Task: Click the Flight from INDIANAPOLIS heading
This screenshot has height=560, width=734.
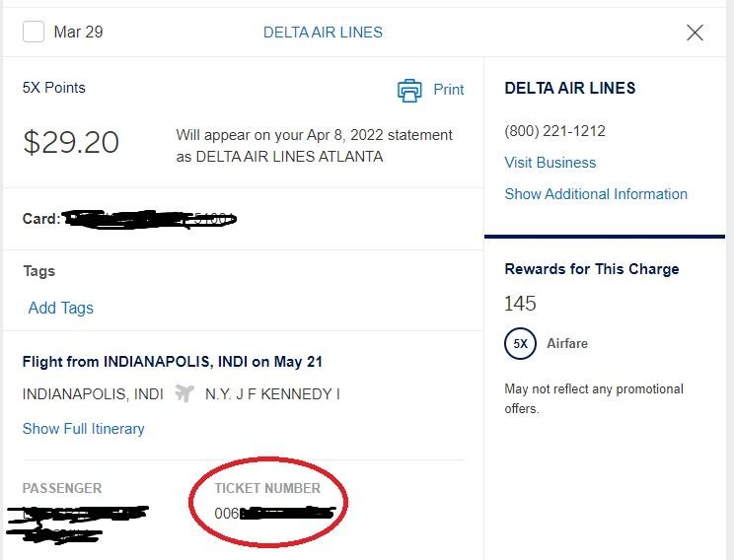Action: tap(173, 362)
